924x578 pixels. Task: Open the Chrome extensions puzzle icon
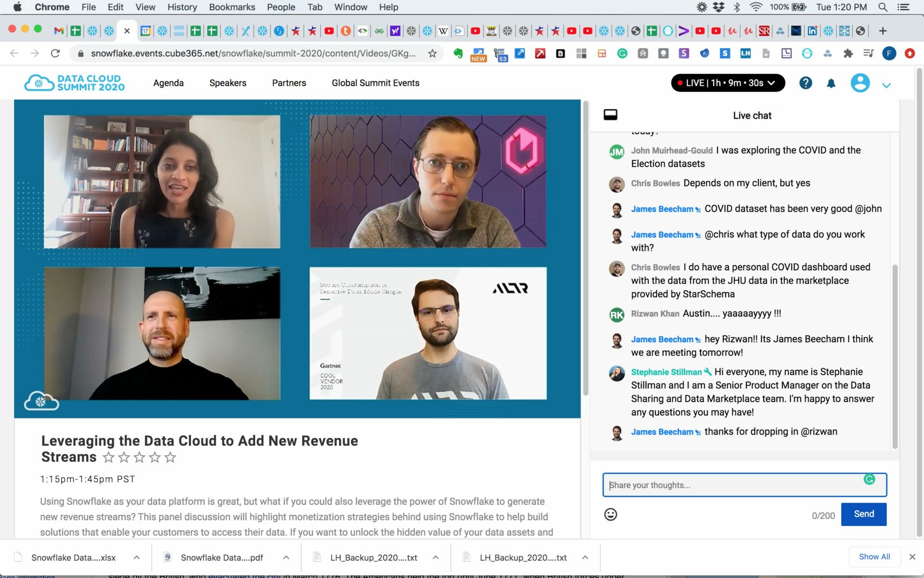848,53
